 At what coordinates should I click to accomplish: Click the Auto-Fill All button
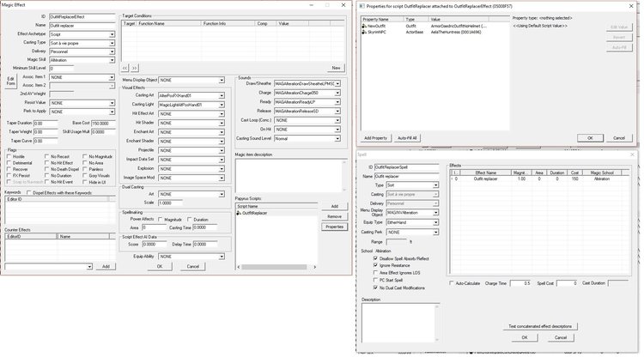point(407,138)
